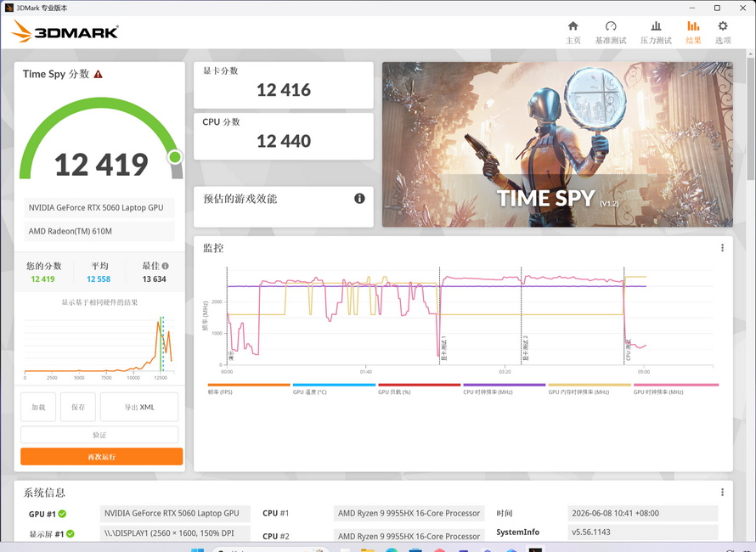Click the CPU 测试 marker on chart

[629, 350]
